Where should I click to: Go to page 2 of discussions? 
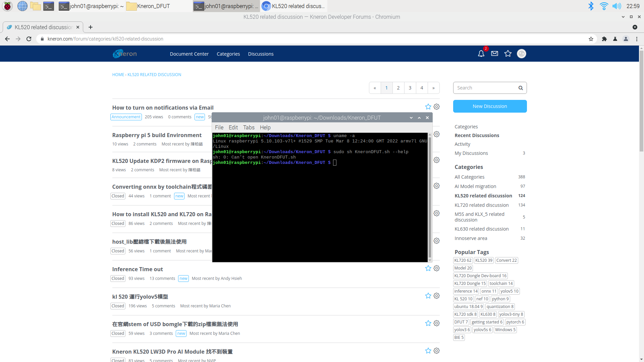[x=398, y=88]
